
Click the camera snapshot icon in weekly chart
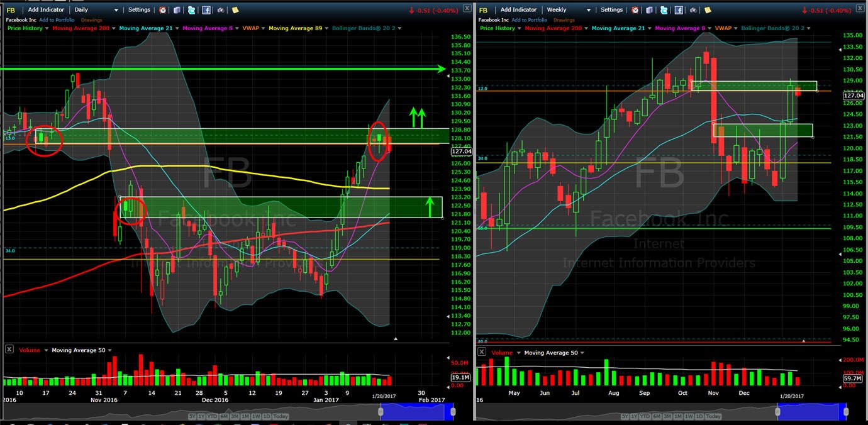tap(693, 10)
